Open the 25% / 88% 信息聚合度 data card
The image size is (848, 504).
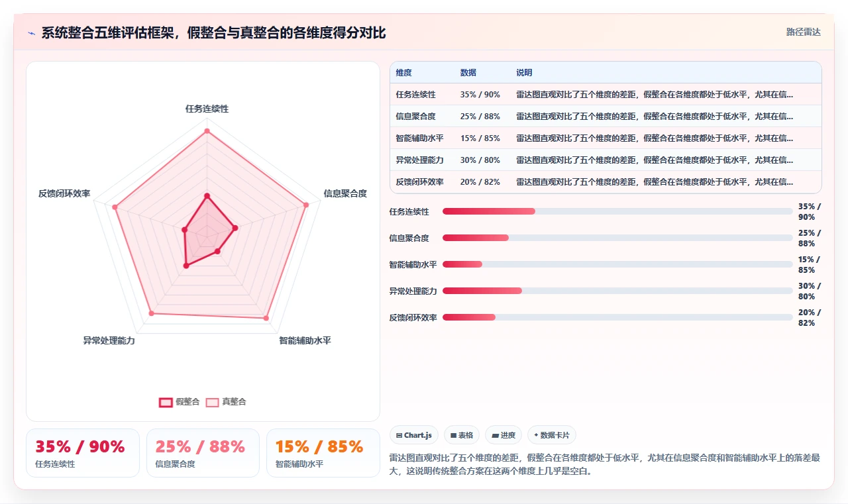(x=203, y=453)
